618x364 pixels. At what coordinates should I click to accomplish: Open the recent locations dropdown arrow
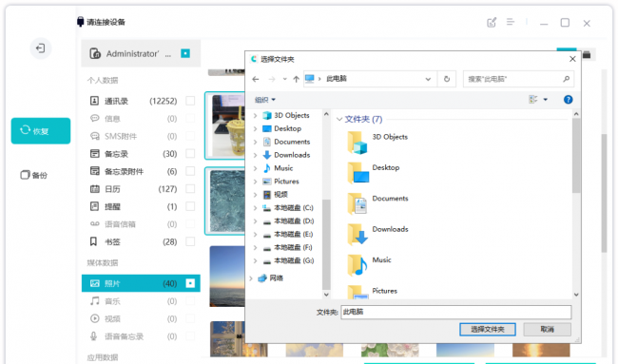click(284, 79)
